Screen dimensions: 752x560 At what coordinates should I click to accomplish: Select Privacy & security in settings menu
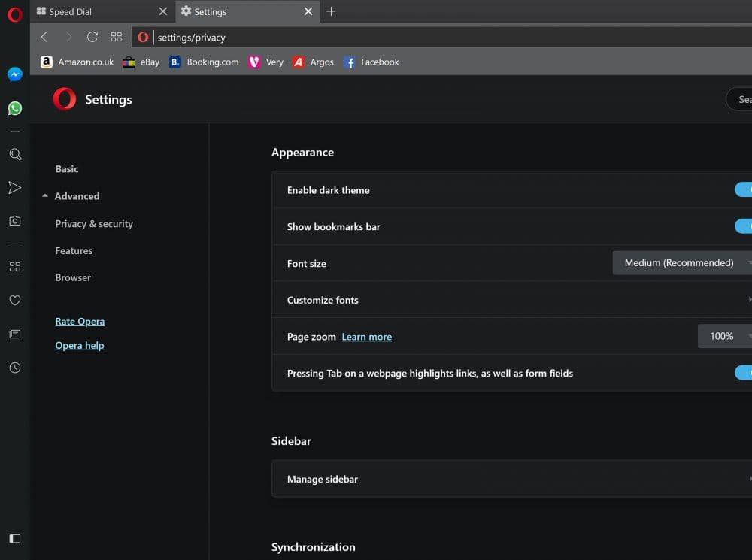94,224
